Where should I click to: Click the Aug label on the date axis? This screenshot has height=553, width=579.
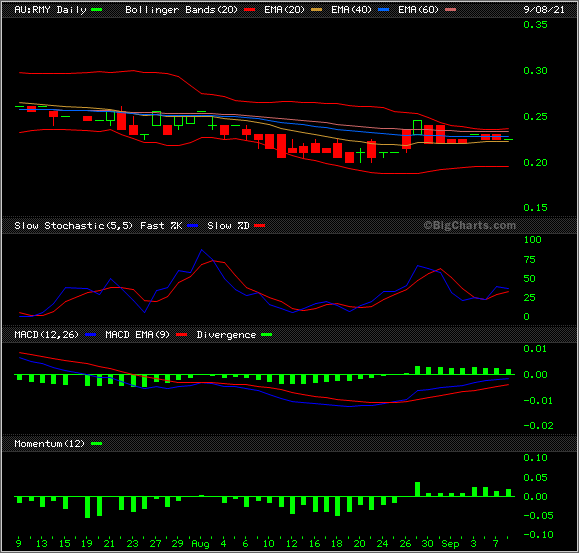click(x=201, y=543)
